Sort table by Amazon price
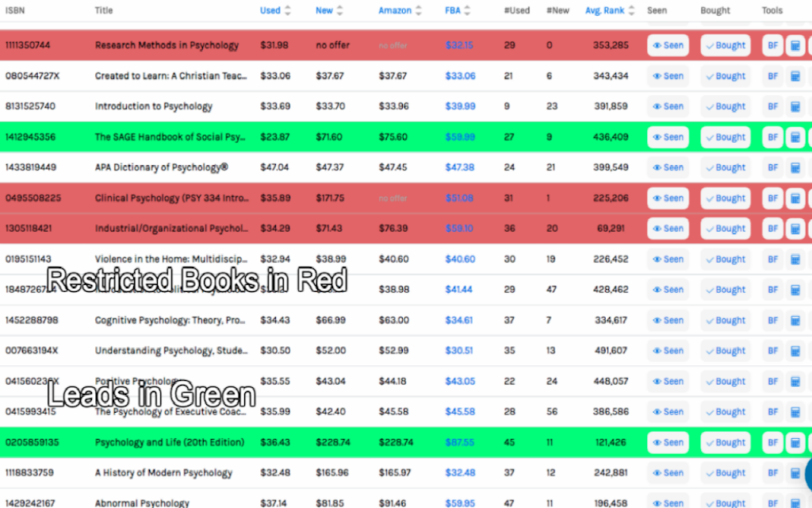Image resolution: width=812 pixels, height=508 pixels. pyautogui.click(x=400, y=10)
